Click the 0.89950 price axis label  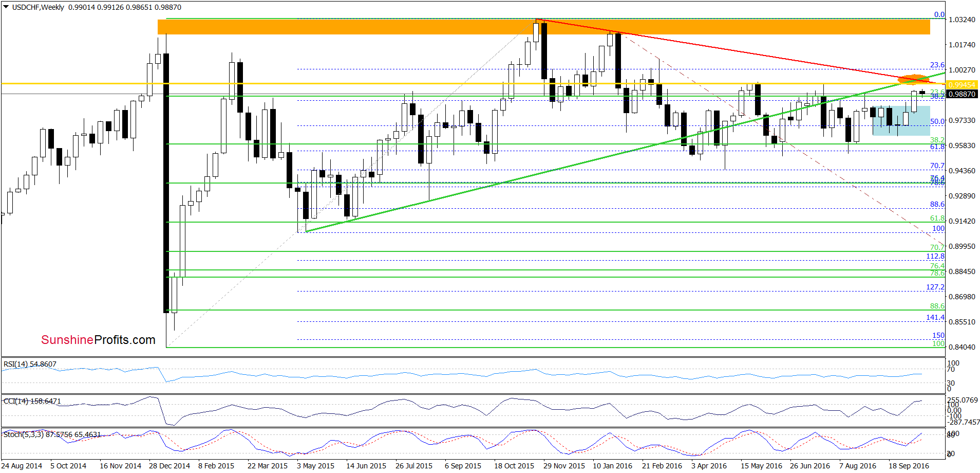coord(962,246)
